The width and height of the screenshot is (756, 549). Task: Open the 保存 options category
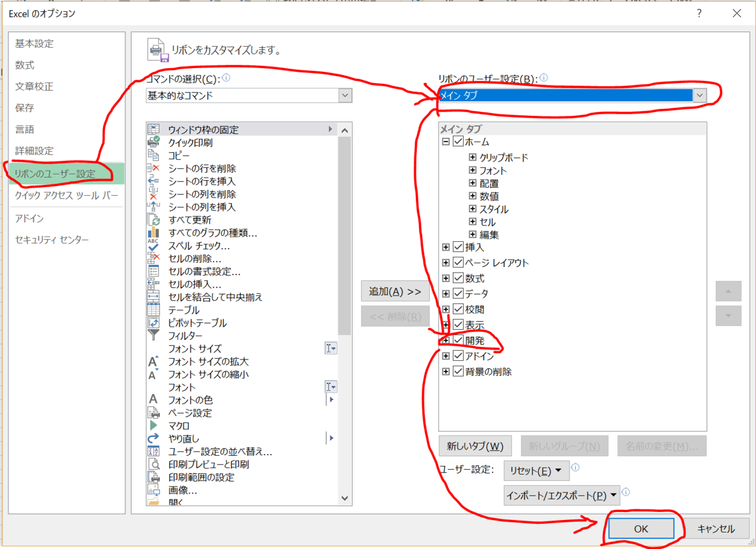(25, 108)
